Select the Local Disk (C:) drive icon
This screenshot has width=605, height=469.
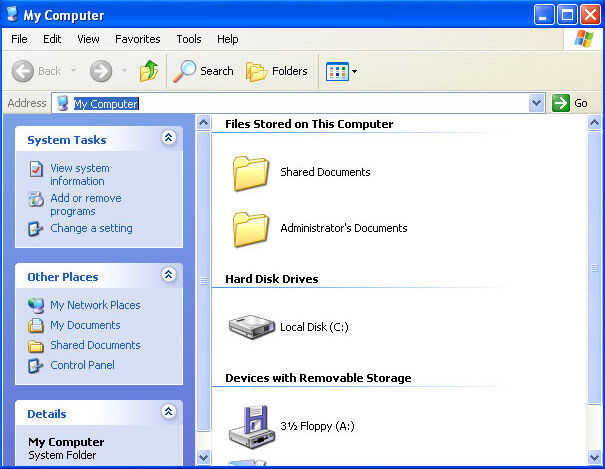click(251, 327)
